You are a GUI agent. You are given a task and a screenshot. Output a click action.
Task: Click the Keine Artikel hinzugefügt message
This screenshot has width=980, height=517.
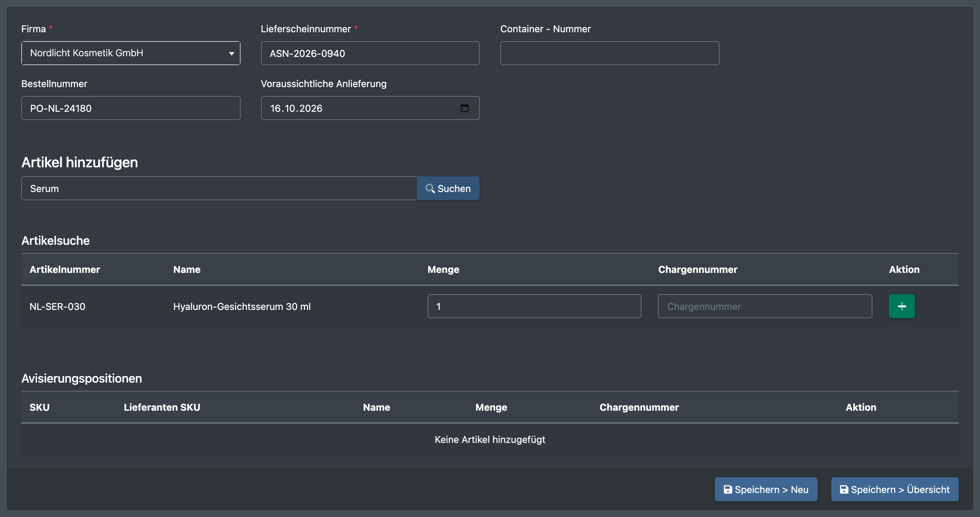coord(490,439)
